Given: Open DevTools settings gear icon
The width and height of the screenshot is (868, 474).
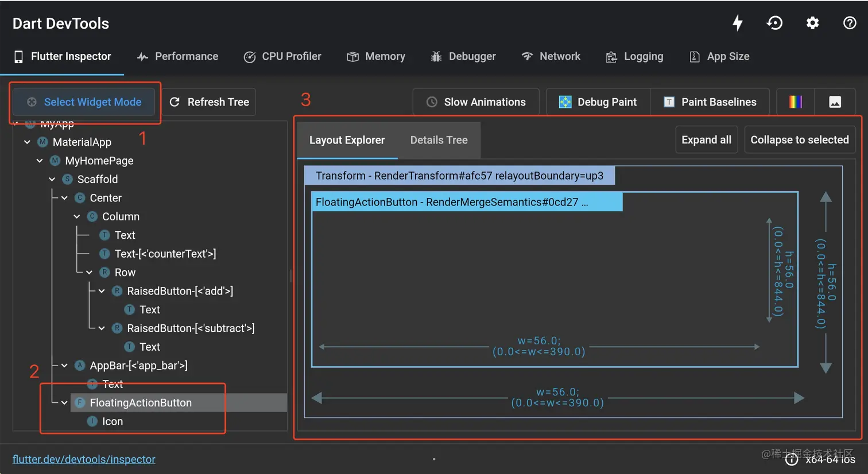Looking at the screenshot, I should (x=812, y=23).
